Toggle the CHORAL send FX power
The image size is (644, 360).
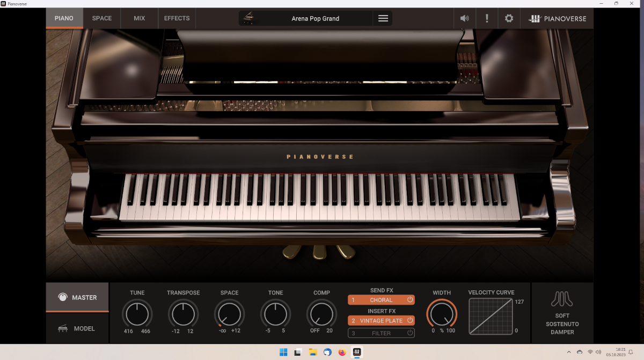(409, 300)
